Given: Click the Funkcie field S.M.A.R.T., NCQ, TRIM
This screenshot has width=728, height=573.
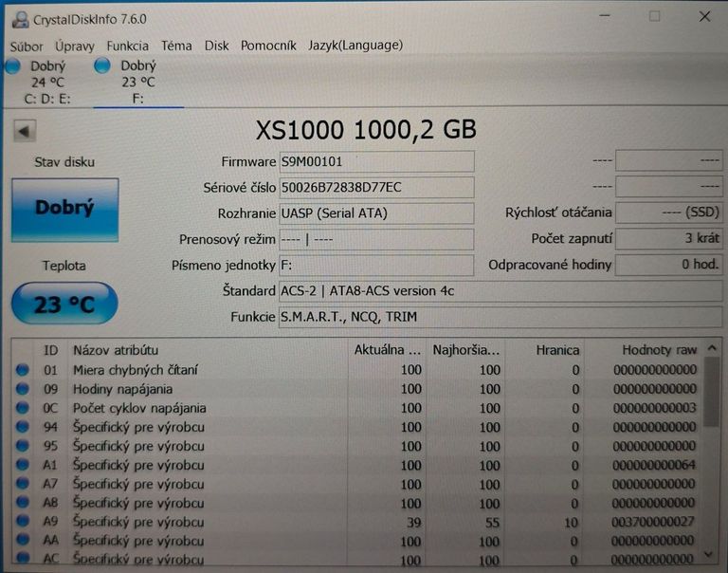Looking at the screenshot, I should (500, 317).
